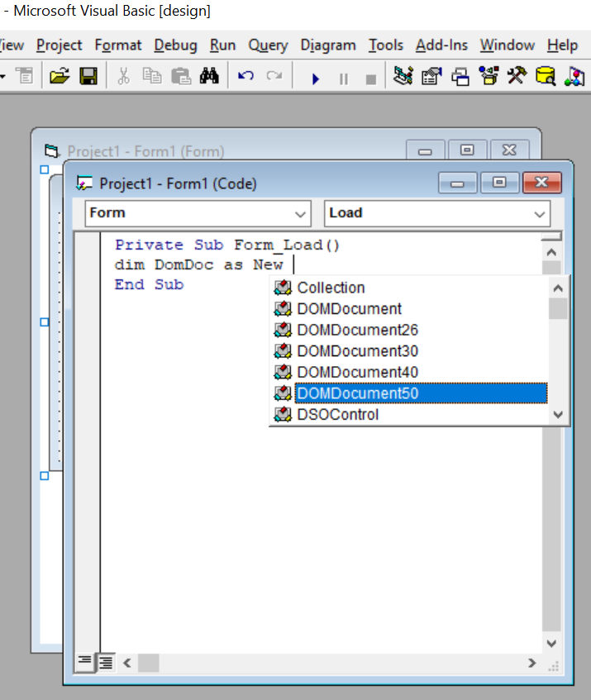Open the Properties Window icon

431,76
